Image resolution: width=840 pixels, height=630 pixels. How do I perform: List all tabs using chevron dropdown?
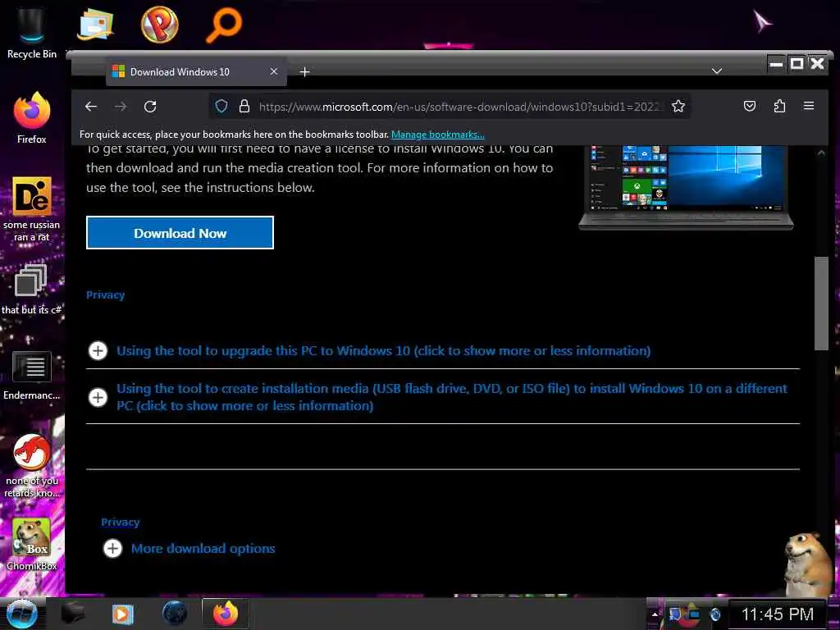717,71
